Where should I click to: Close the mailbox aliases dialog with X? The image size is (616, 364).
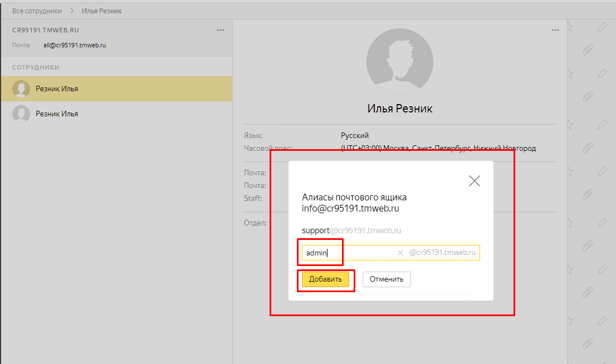click(474, 181)
